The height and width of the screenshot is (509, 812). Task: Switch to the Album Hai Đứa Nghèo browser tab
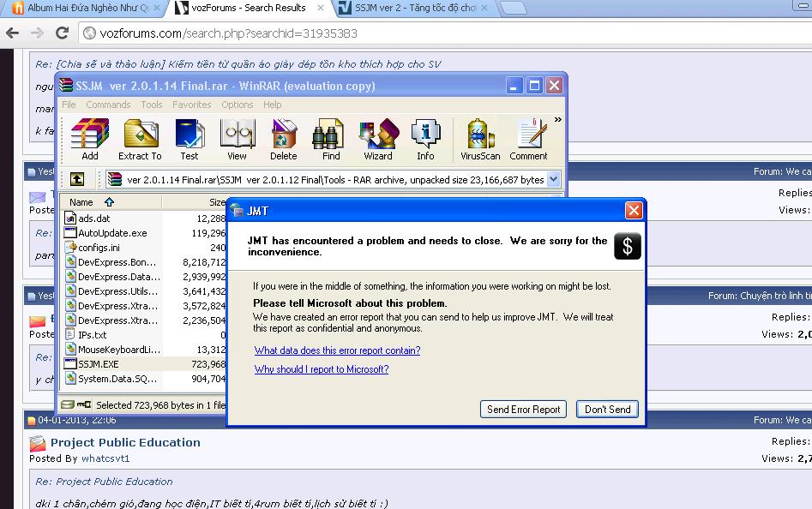click(x=83, y=8)
